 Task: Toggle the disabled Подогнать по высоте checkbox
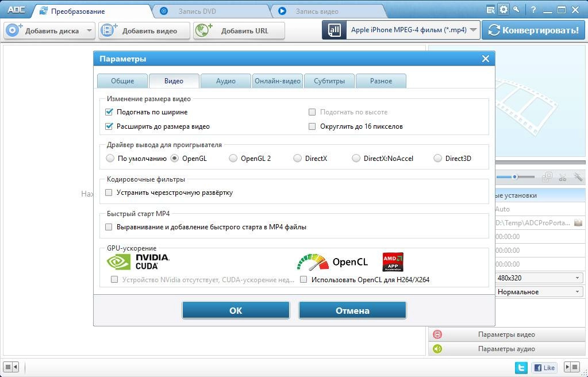click(x=312, y=112)
